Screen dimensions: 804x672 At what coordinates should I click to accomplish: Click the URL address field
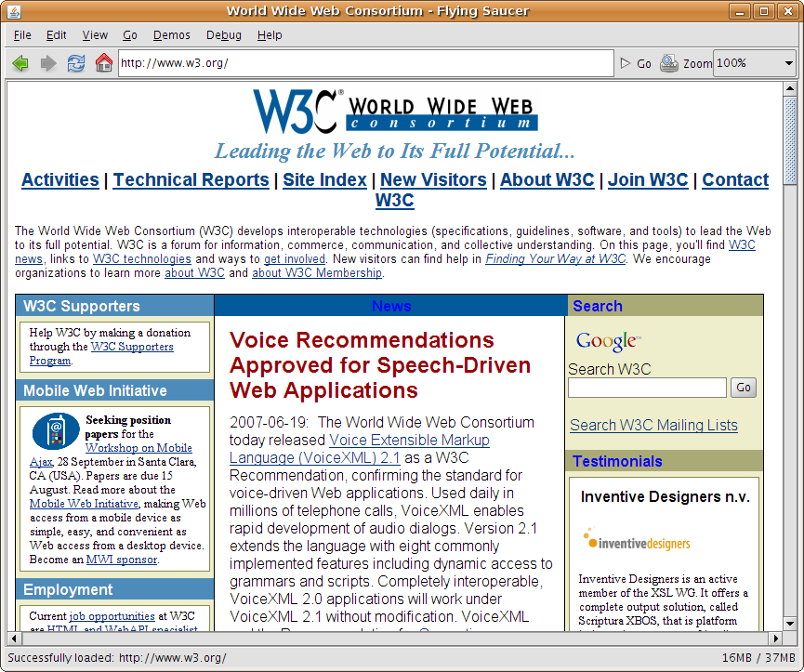click(x=365, y=63)
